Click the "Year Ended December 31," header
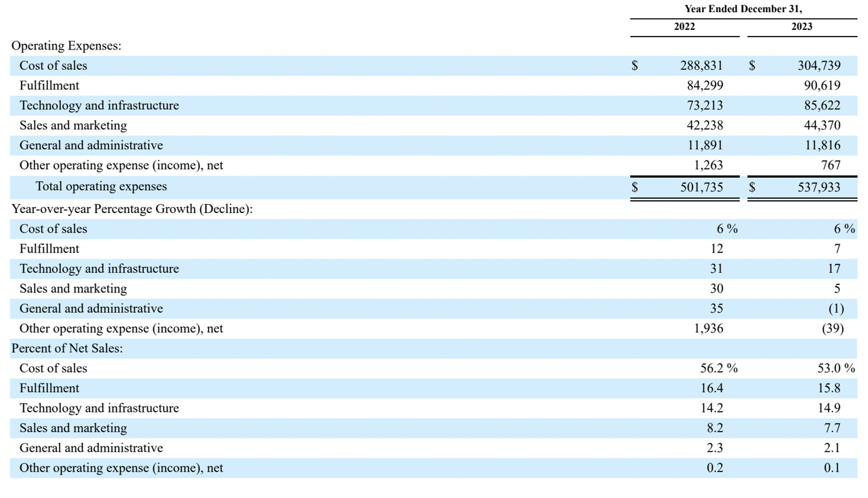Viewport: 868px width, 498px height. tap(743, 9)
